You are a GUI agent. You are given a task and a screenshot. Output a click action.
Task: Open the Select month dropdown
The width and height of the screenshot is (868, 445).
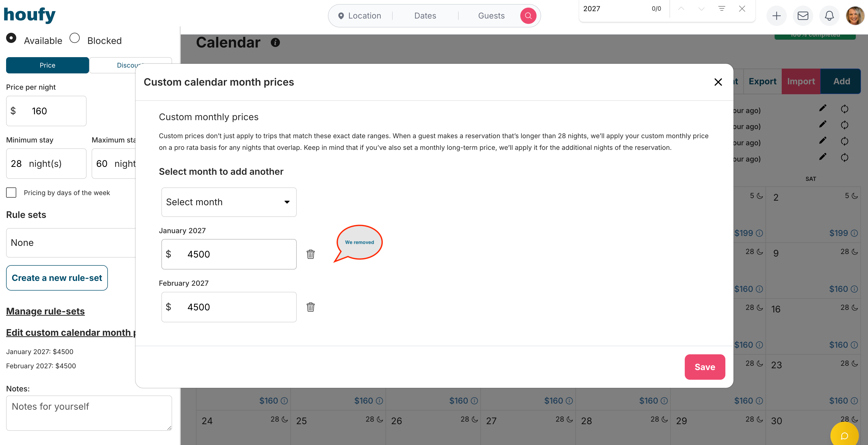(x=229, y=202)
